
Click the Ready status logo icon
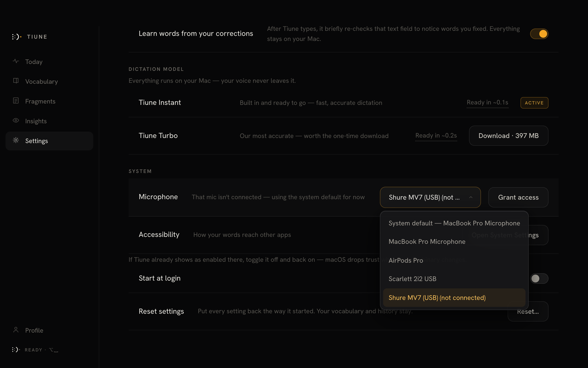click(16, 350)
